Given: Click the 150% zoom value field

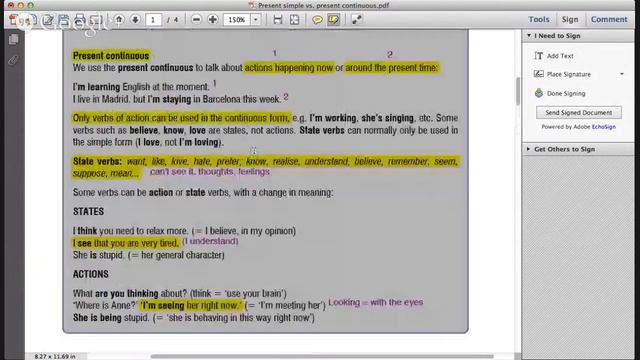Looking at the screenshot, I should 237,20.
